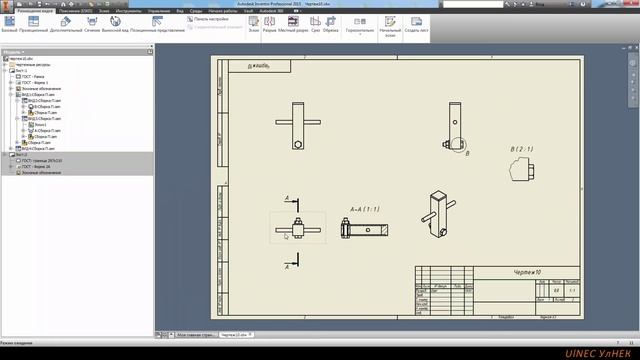
Task: Open the Модель browser panel dropdown
Action: [14, 52]
